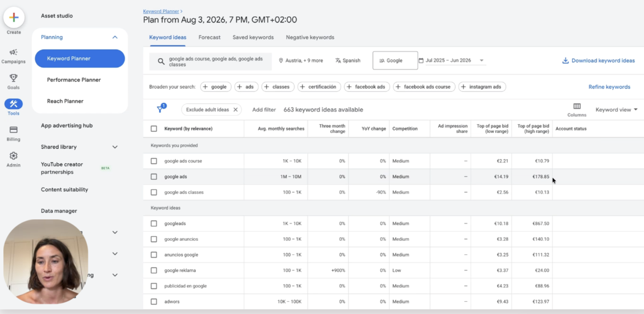Click the +900% three month change value
The width and height of the screenshot is (644, 314).
coord(338,270)
